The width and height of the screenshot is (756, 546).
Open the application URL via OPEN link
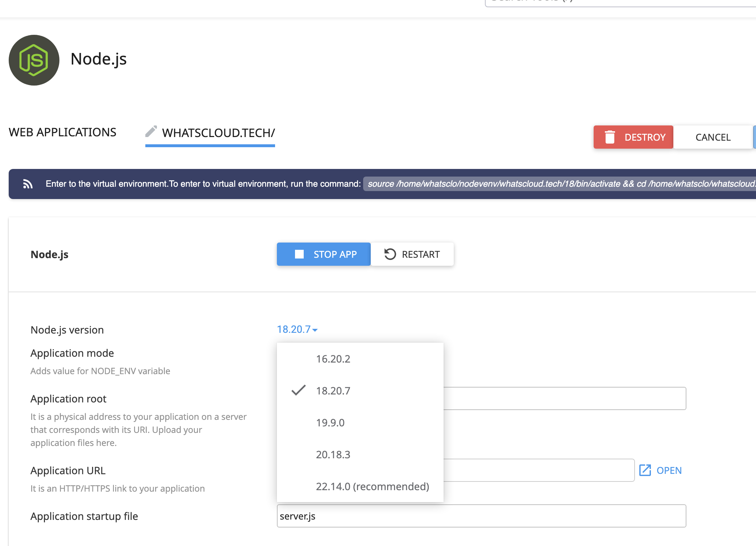click(669, 470)
